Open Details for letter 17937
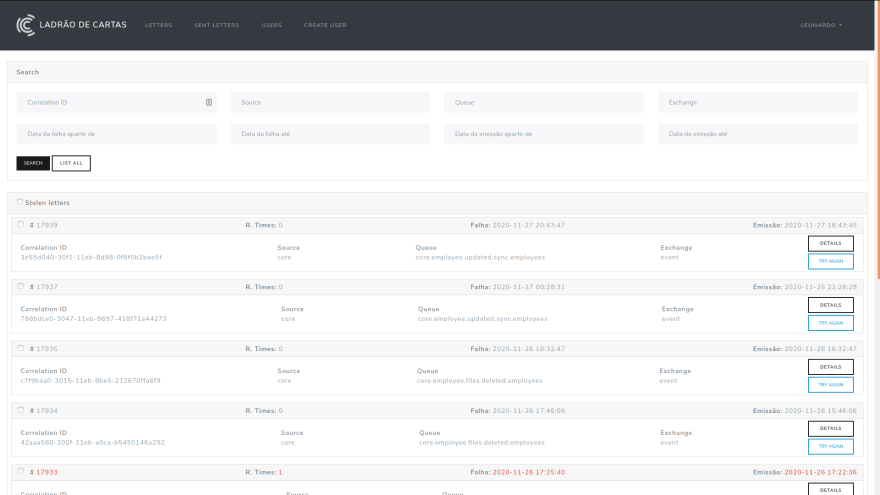The image size is (880, 495). pos(831,305)
